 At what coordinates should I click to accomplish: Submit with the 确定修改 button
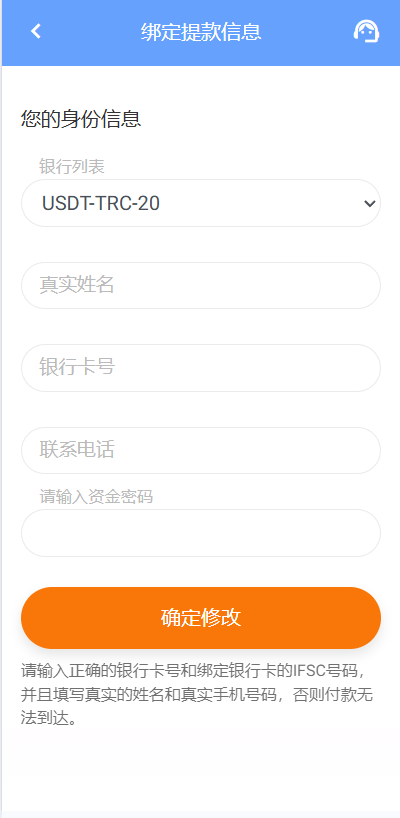pos(201,618)
